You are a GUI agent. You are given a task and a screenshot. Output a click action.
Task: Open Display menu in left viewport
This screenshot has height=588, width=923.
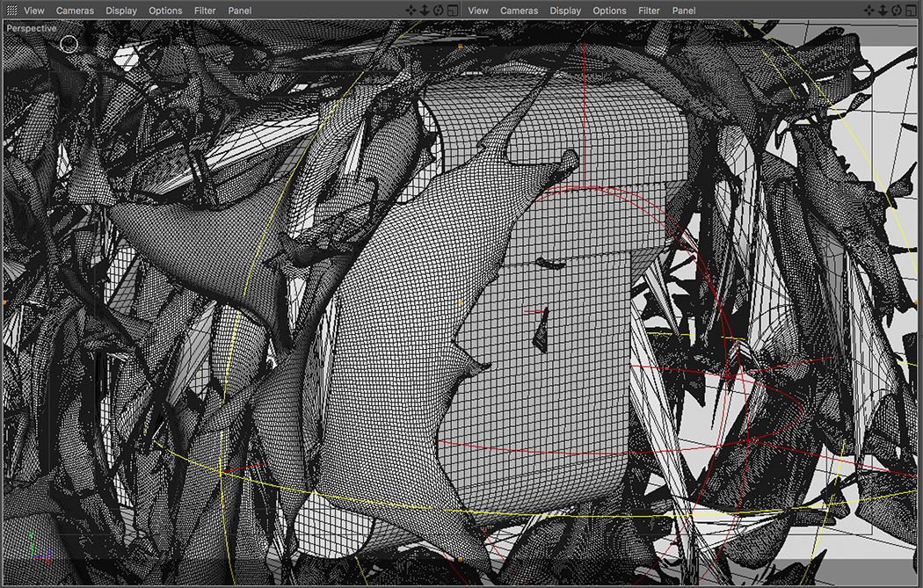click(x=121, y=11)
